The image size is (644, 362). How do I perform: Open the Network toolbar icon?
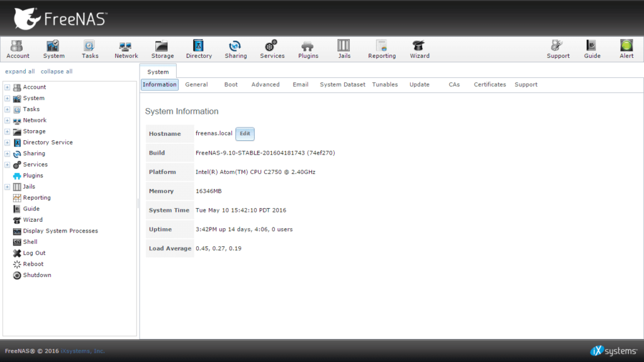coord(126,49)
